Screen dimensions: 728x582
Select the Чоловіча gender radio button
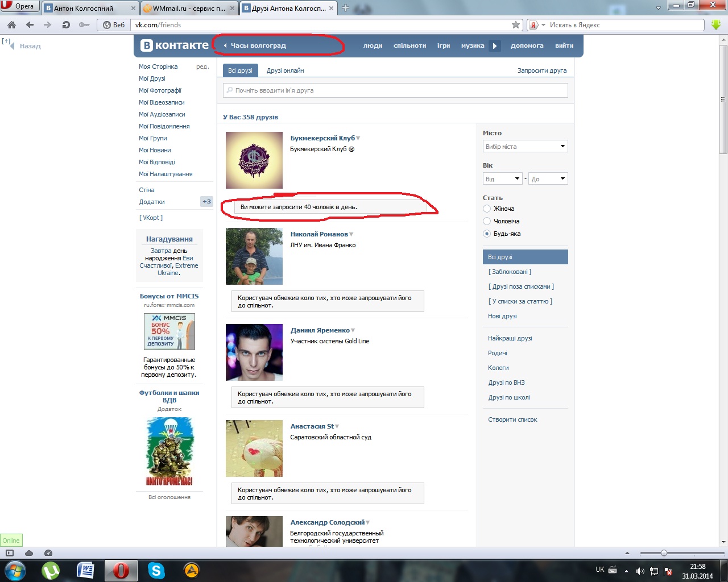[x=487, y=221]
